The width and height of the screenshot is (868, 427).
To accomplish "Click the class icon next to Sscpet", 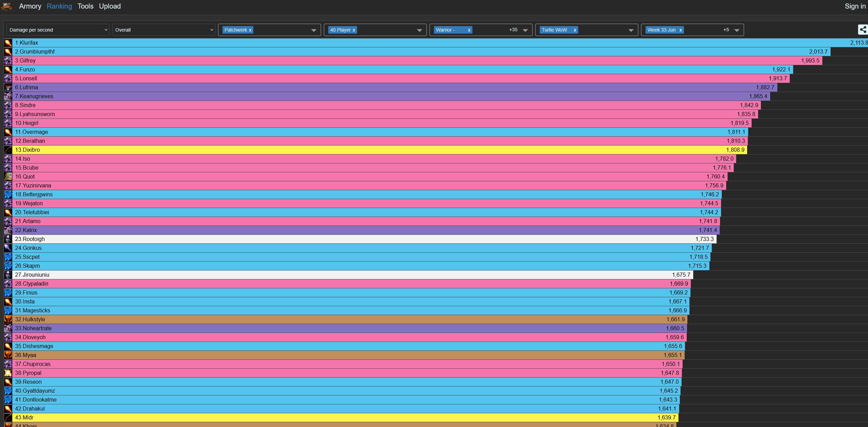I will tap(8, 257).
